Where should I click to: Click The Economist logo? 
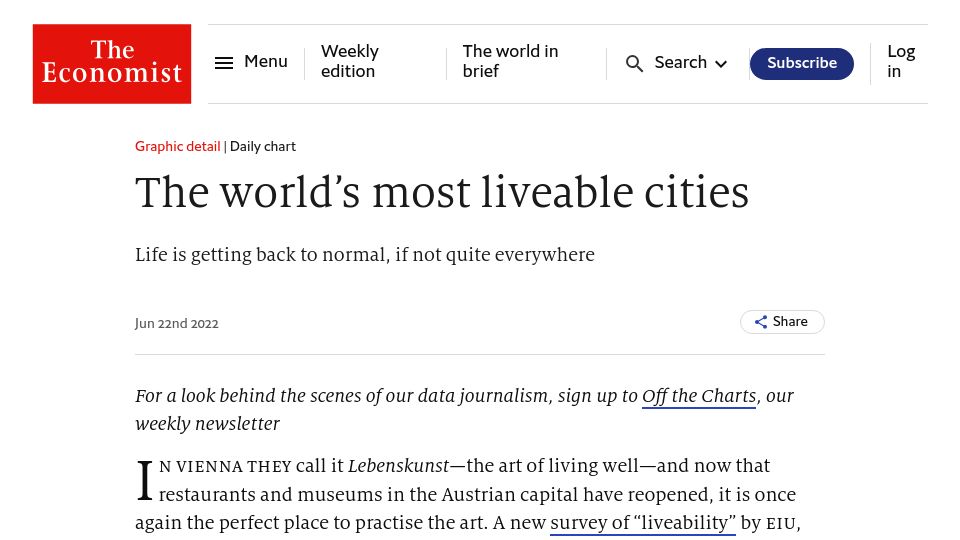click(112, 64)
